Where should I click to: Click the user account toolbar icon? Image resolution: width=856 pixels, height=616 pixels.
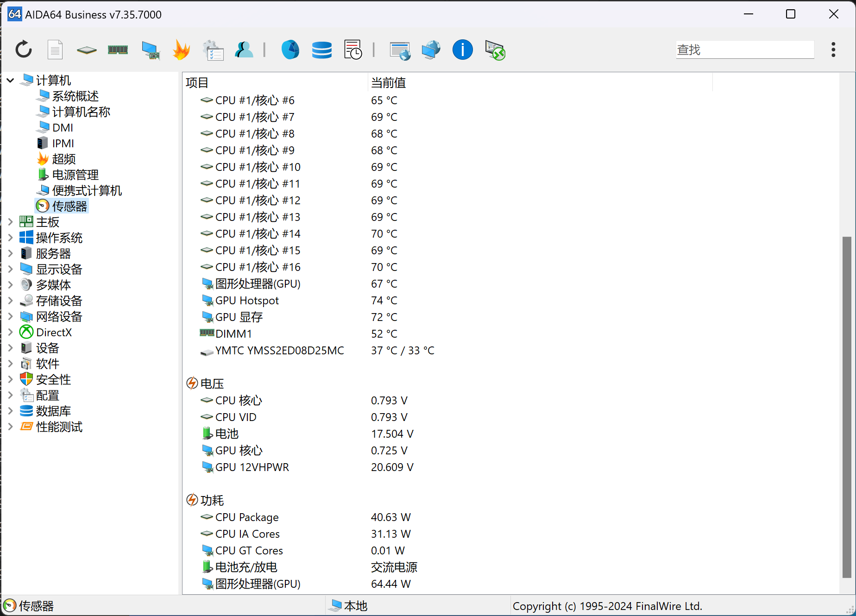point(244,50)
